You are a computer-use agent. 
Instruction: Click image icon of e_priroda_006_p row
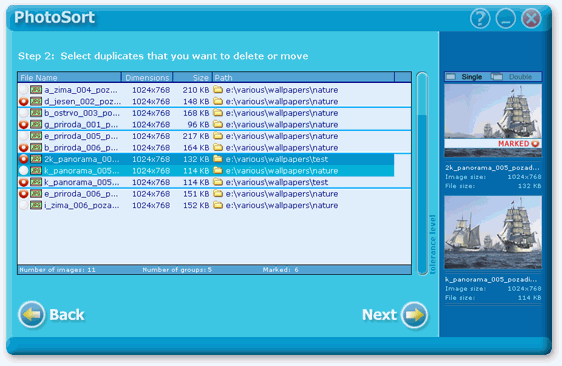pyautogui.click(x=36, y=193)
